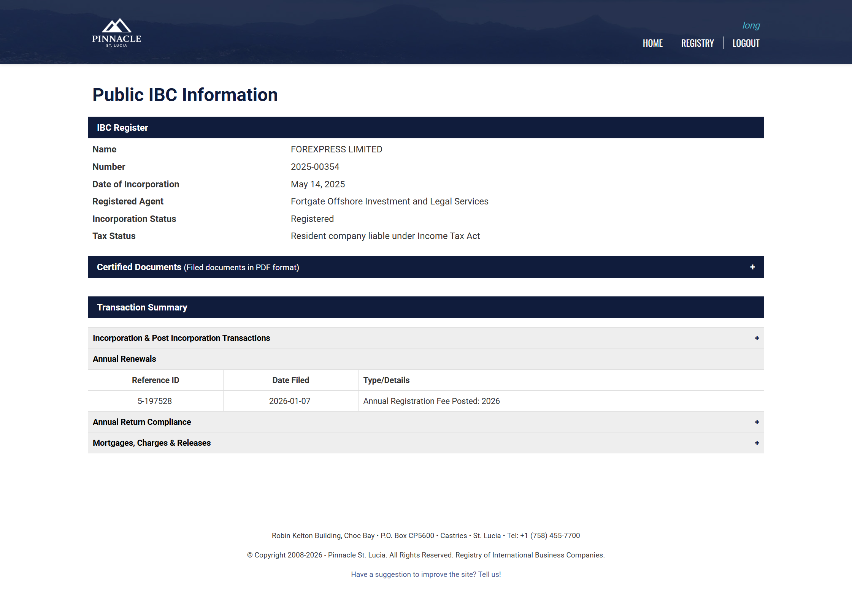The width and height of the screenshot is (852, 616).
Task: Click the Incorporation Status label
Action: pos(134,219)
